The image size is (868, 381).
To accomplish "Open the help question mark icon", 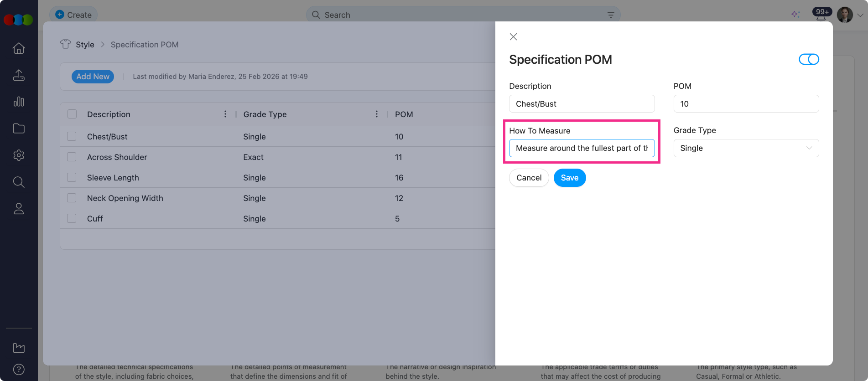I will pos(19,369).
